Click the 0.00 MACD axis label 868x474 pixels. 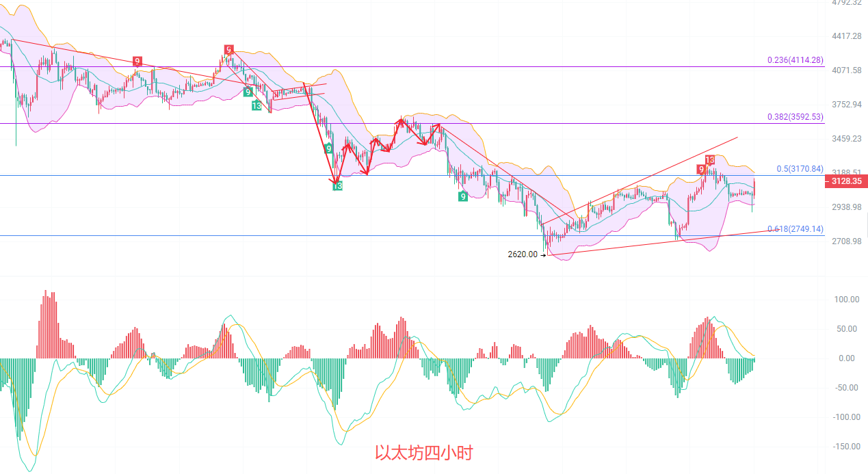pyautogui.click(x=846, y=358)
